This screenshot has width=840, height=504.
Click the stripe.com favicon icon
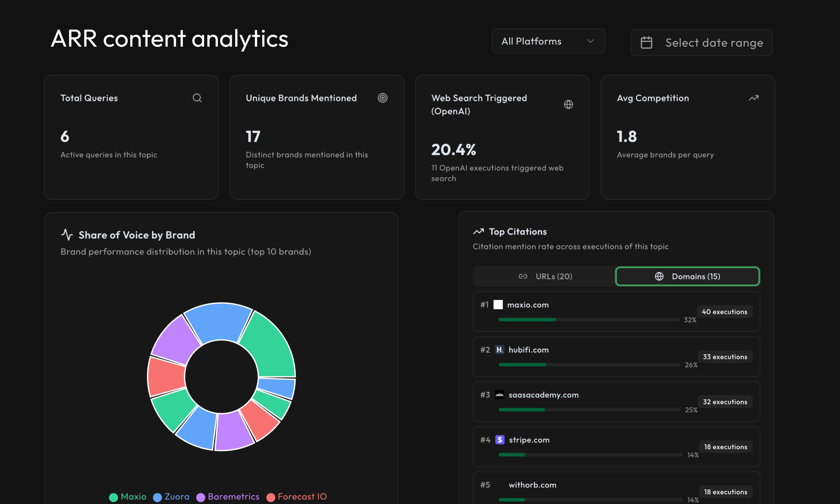pyautogui.click(x=500, y=440)
